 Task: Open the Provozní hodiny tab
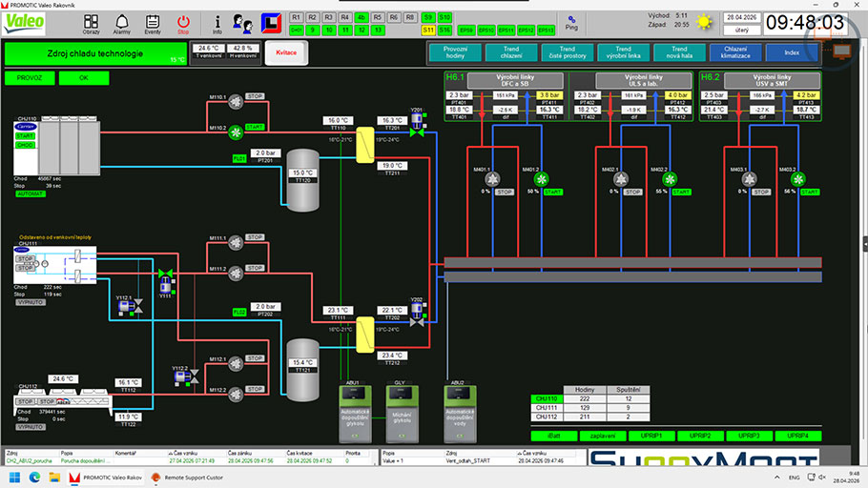[455, 52]
